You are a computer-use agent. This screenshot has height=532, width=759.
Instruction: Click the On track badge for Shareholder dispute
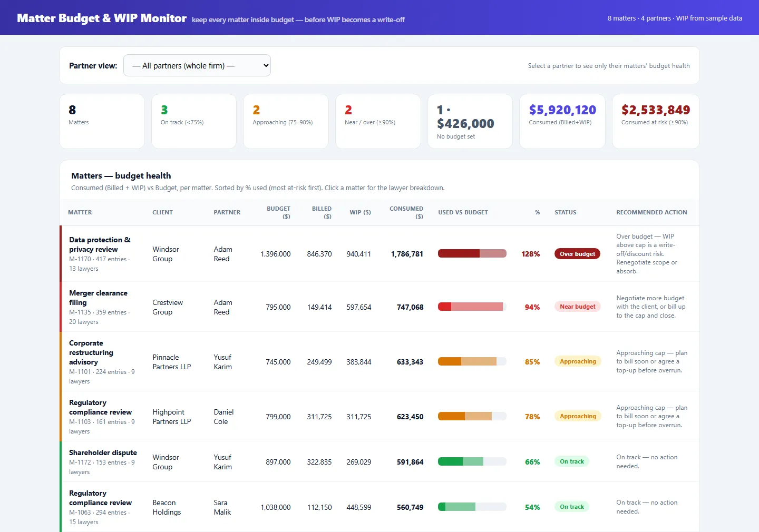pos(572,461)
